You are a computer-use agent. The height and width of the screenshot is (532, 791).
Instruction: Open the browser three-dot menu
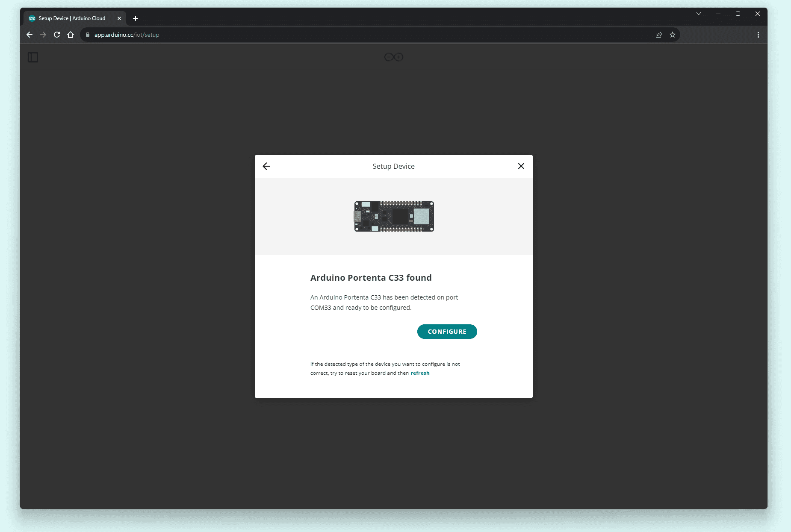pos(758,35)
